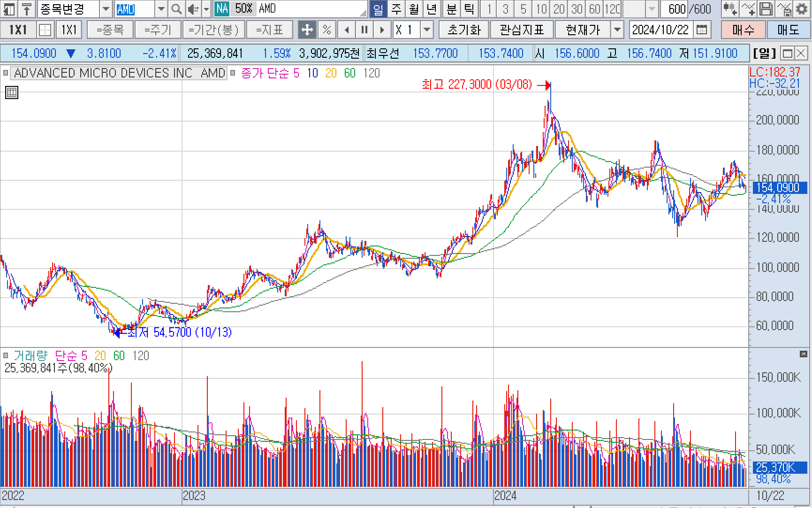This screenshot has width=812, height=508.
Task: Click the 현재가 button
Action: pos(583,30)
